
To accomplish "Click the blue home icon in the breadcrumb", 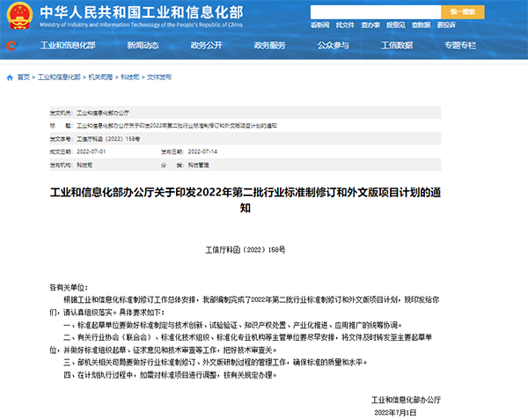I will pyautogui.click(x=10, y=77).
